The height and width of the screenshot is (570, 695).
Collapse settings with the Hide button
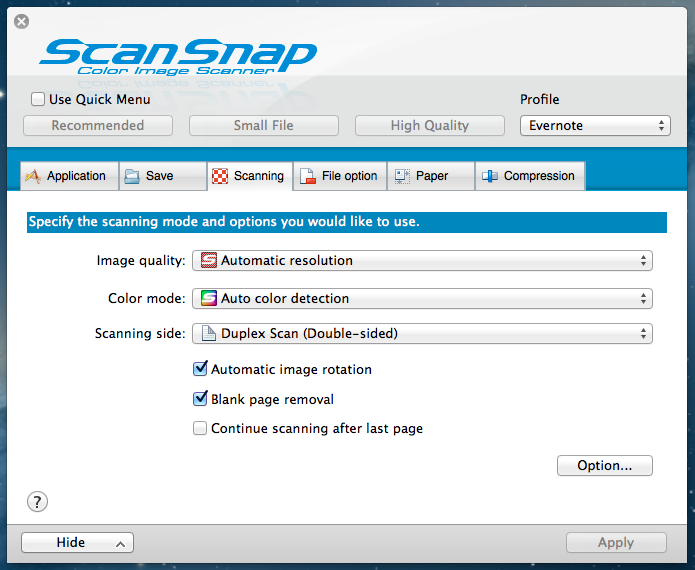[77, 543]
